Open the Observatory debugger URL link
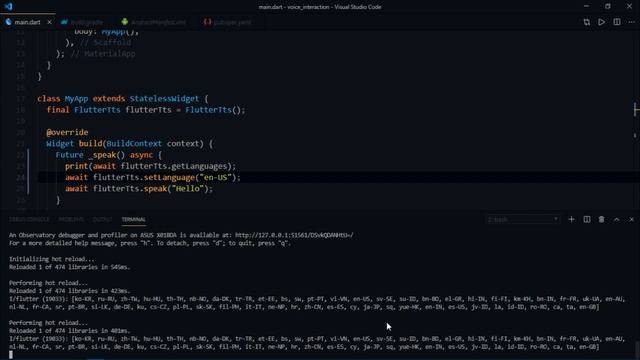This screenshot has height=360, width=640. click(x=294, y=235)
